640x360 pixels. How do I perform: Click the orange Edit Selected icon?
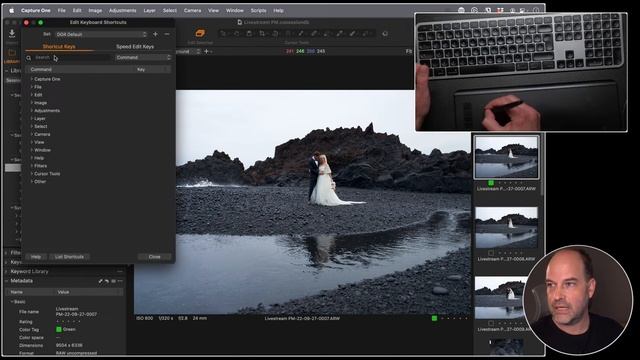point(200,33)
